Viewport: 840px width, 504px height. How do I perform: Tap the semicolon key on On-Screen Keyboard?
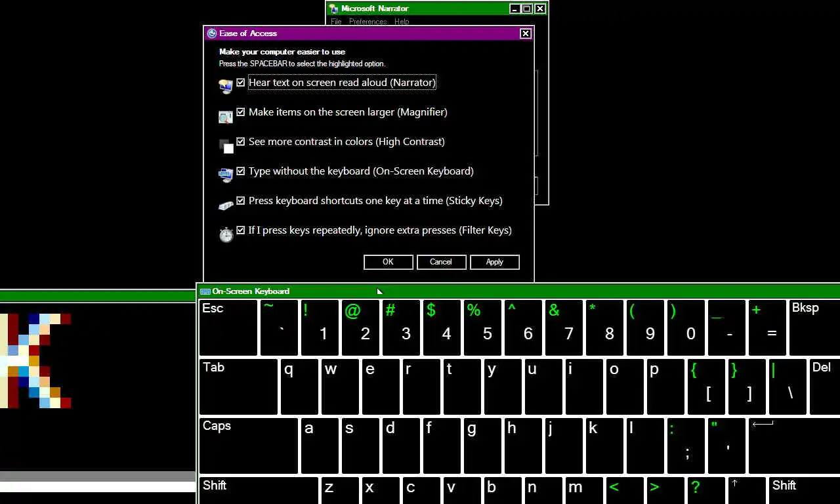click(686, 446)
